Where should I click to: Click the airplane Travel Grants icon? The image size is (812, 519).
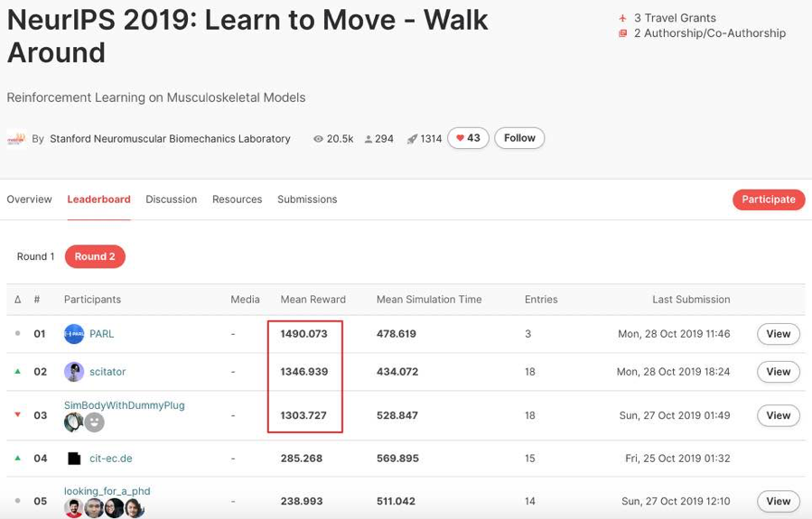622,18
